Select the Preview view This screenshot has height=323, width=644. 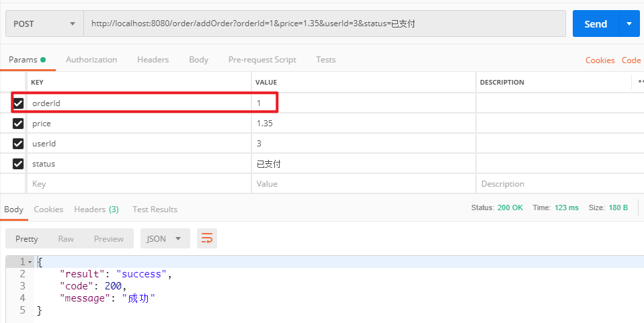[x=109, y=239]
